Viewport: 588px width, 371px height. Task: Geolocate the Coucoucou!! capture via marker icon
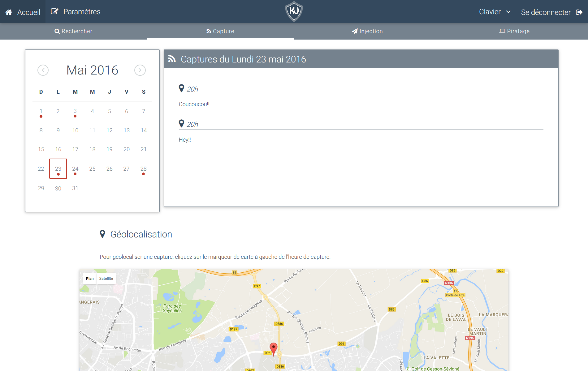tap(182, 88)
